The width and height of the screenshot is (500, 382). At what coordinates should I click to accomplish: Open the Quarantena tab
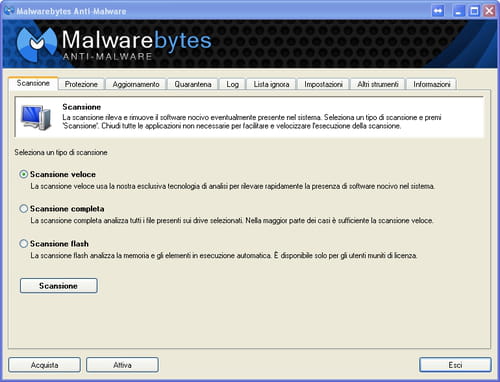(x=193, y=84)
